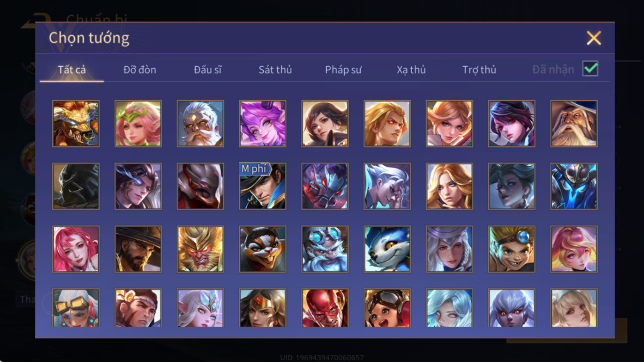Select the black hooded masked hero

pos(76,186)
